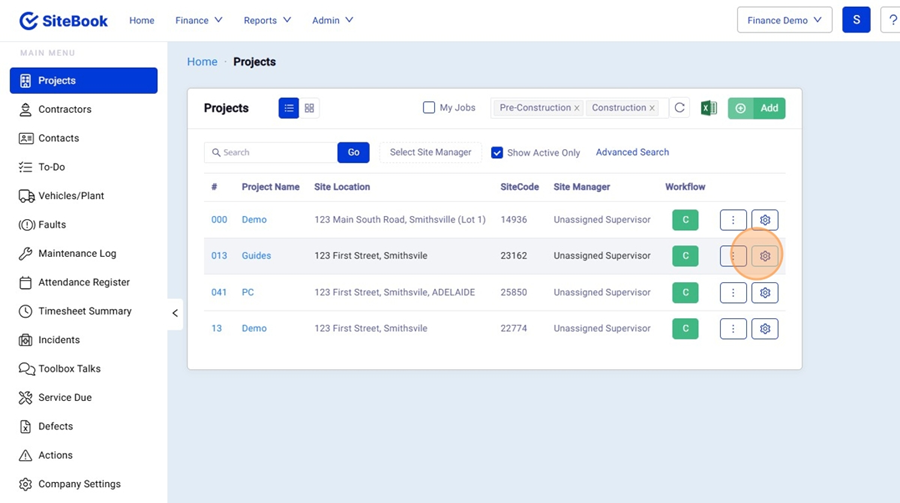Export projects with the Excel icon
900x503 pixels.
(708, 108)
